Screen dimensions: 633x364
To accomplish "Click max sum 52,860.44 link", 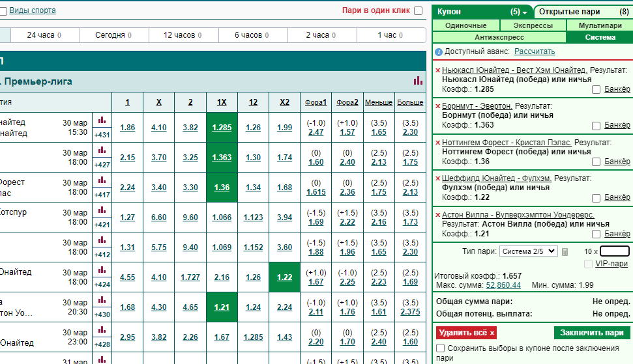I will coord(503,285).
